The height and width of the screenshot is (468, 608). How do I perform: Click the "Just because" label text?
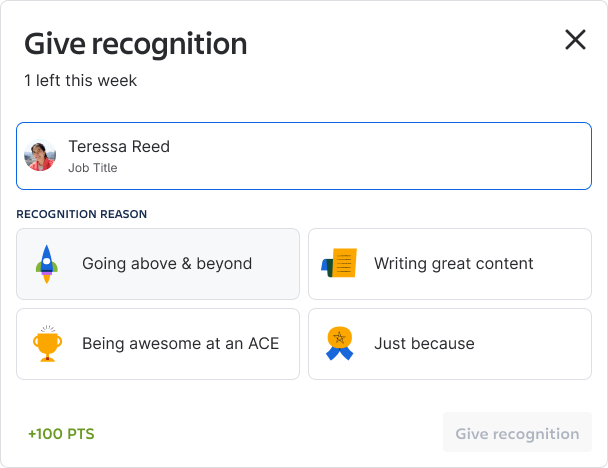(424, 344)
